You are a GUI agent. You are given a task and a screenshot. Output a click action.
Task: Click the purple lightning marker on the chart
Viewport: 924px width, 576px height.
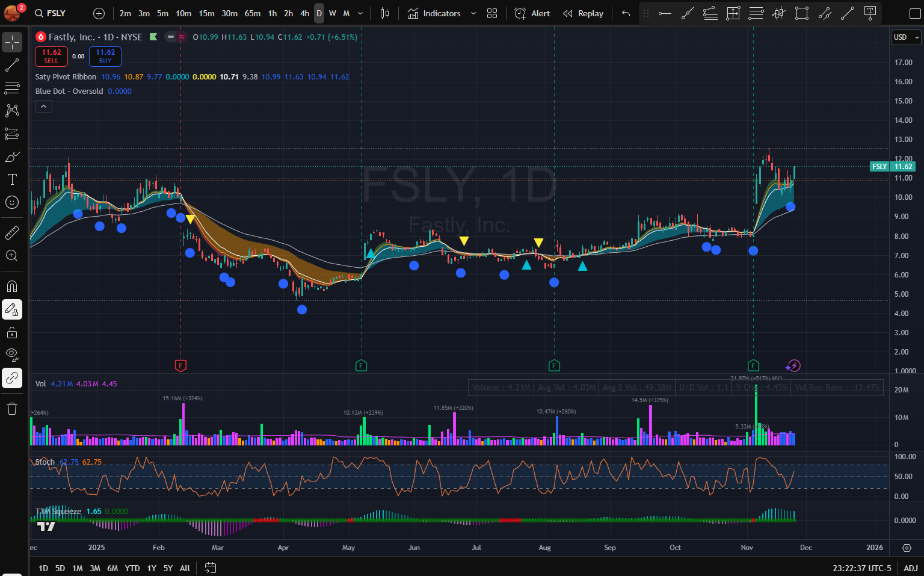(x=793, y=365)
